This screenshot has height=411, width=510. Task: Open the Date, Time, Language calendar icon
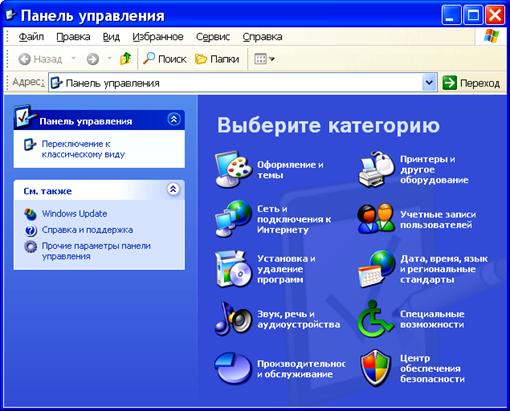pos(376,269)
